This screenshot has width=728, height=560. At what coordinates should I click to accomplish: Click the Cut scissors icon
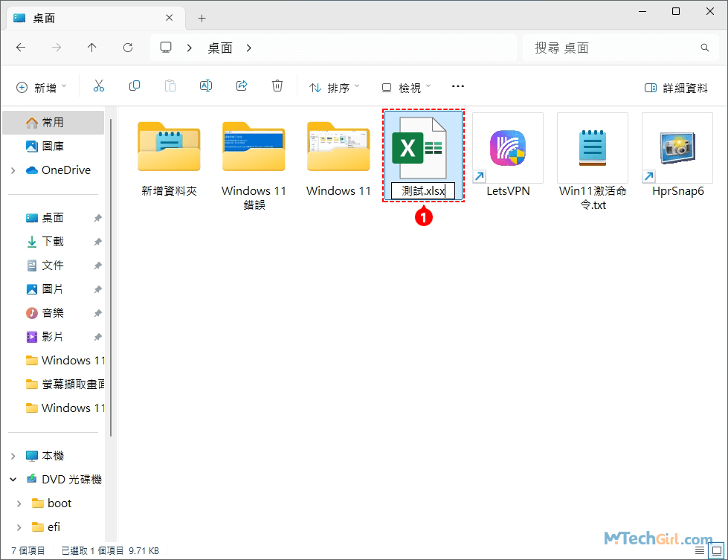click(x=98, y=87)
